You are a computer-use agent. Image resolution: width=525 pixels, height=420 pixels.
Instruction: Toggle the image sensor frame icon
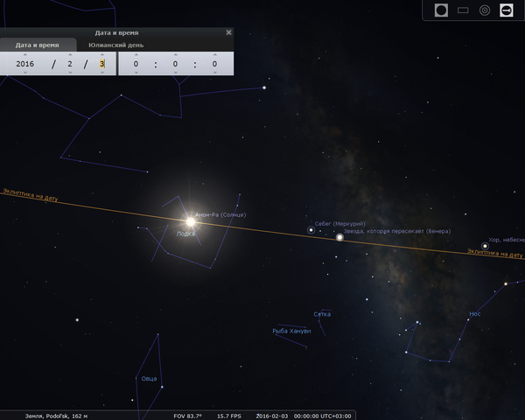pyautogui.click(x=463, y=10)
